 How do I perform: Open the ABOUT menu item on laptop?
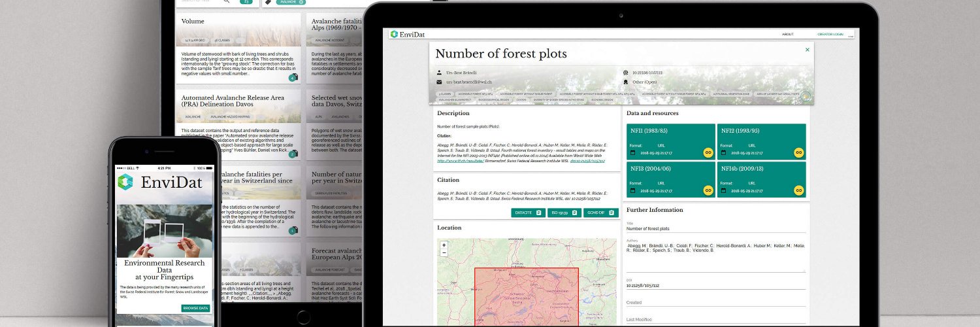(x=788, y=34)
